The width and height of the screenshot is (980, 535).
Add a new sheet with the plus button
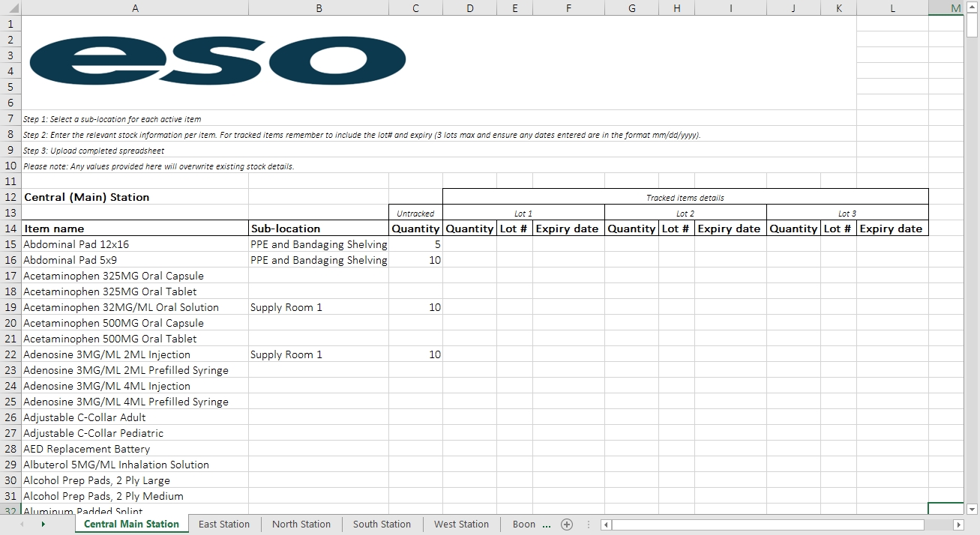pyautogui.click(x=567, y=525)
